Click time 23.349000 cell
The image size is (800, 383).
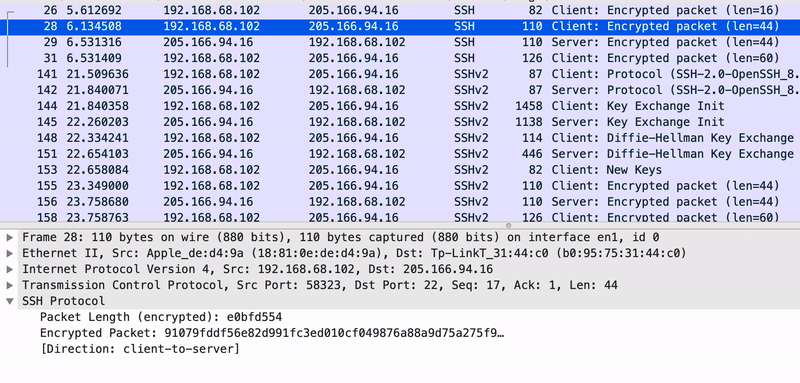[x=97, y=186]
